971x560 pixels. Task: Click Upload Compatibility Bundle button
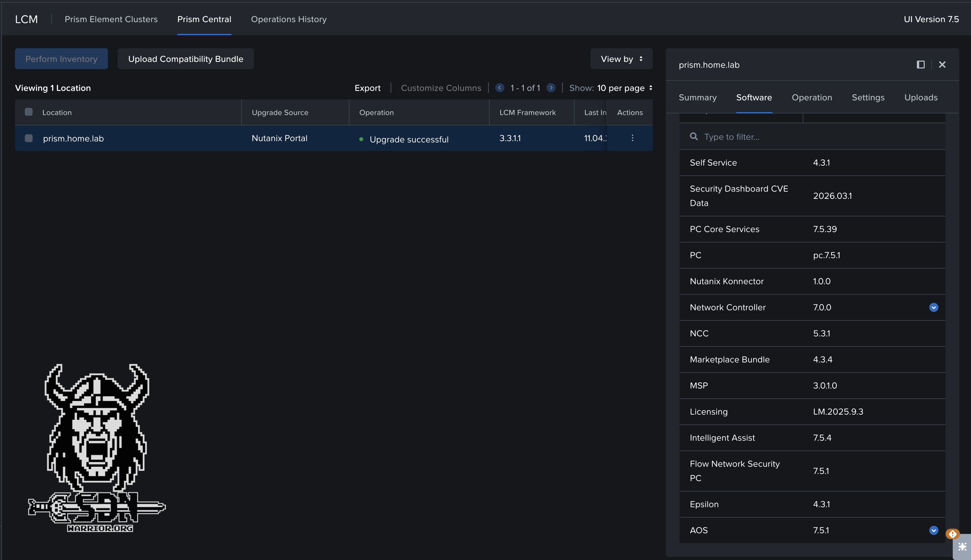pyautogui.click(x=186, y=59)
